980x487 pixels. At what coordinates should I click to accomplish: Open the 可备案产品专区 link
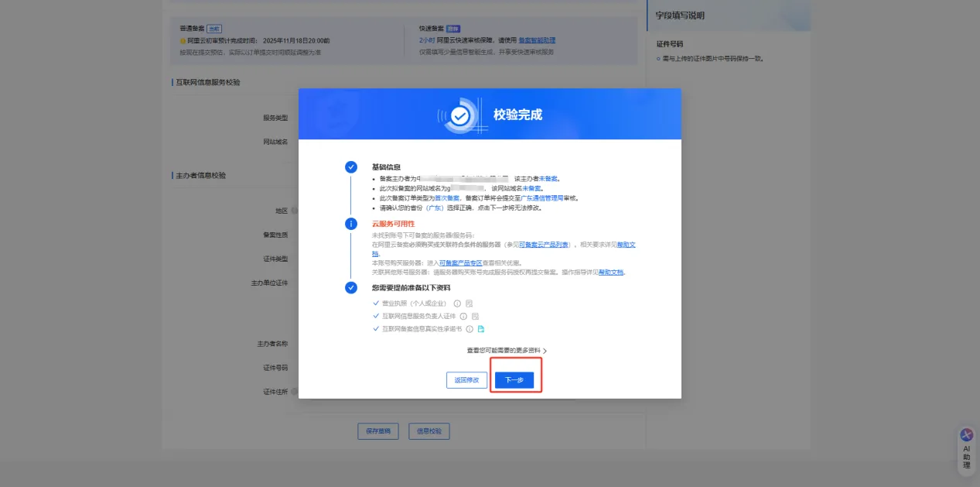(460, 263)
